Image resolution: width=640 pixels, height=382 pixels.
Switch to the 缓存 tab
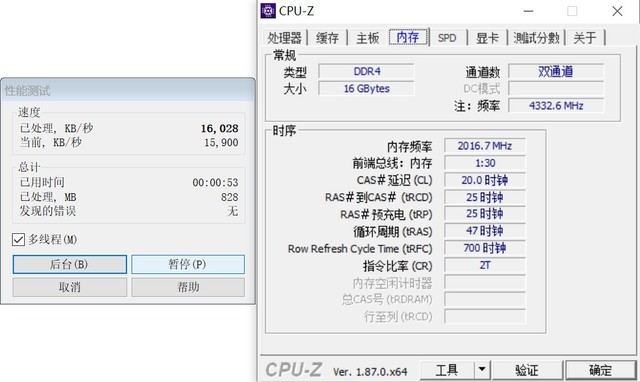point(327,38)
